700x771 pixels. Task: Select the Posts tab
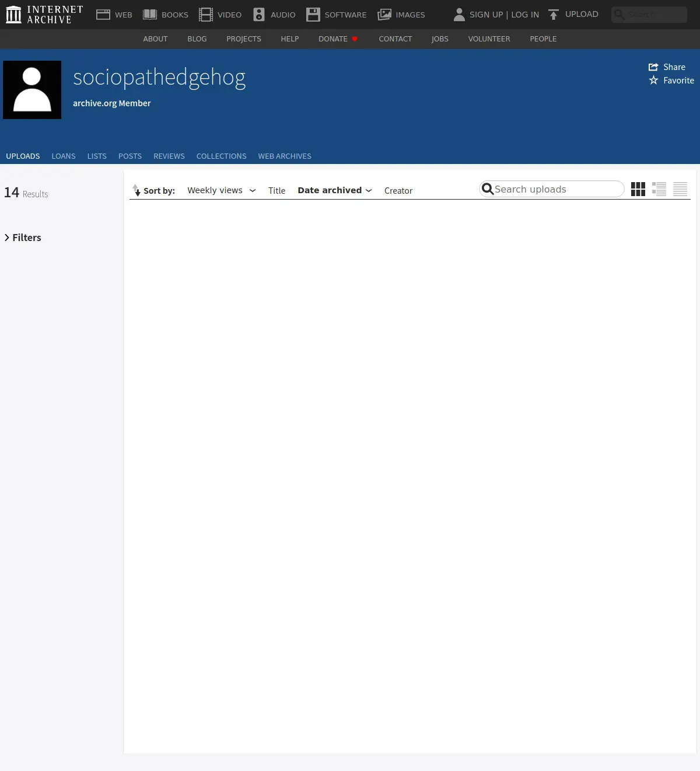(x=130, y=156)
